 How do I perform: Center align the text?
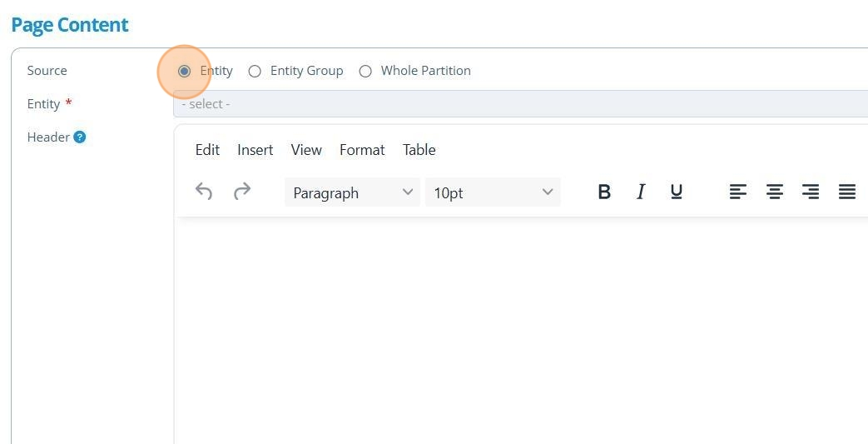(775, 192)
